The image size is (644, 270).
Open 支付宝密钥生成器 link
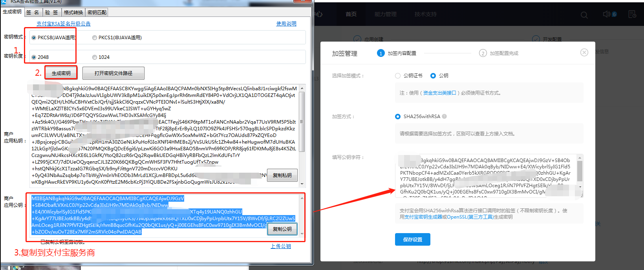pos(423,217)
